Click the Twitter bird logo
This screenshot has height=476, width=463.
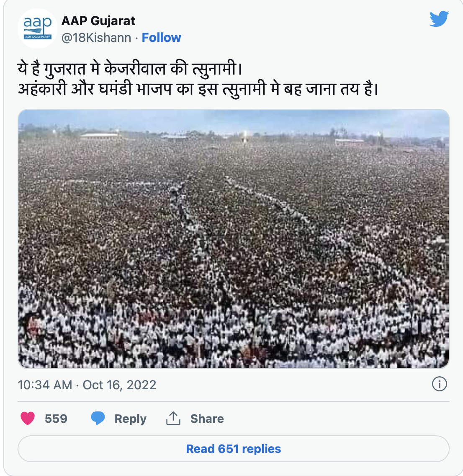pyautogui.click(x=439, y=19)
